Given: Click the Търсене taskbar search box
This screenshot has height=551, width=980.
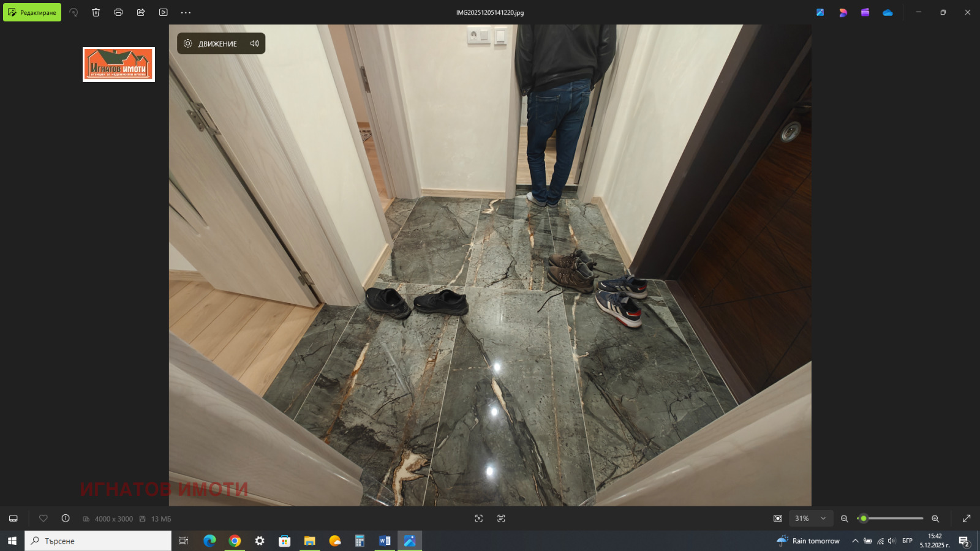Looking at the screenshot, I should point(98,541).
